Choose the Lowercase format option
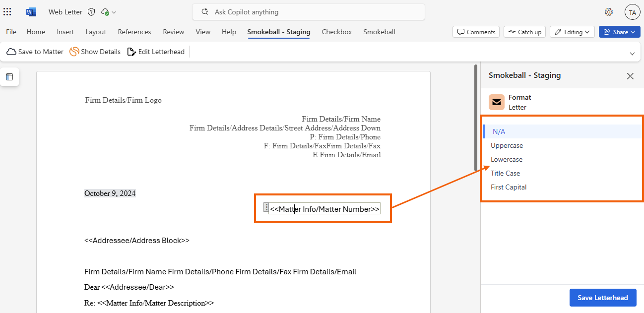This screenshot has height=313, width=644. click(x=507, y=159)
